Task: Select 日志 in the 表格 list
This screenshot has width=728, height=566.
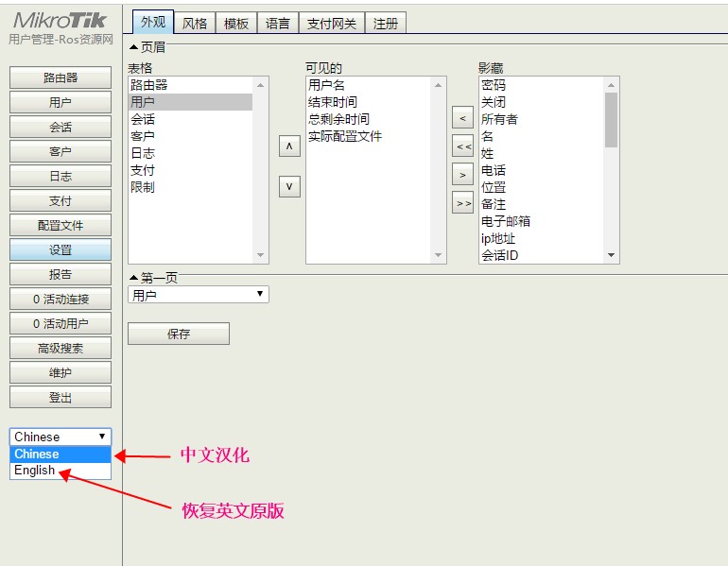Action: (x=191, y=153)
